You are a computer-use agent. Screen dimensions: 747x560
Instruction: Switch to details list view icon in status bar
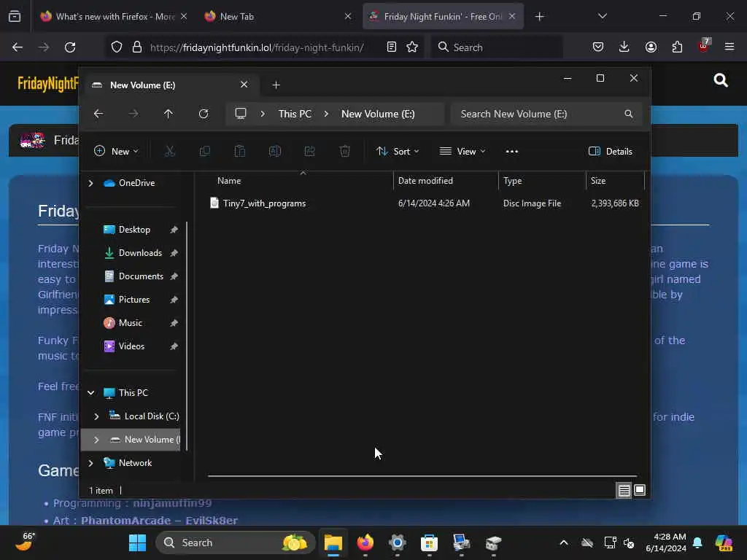pyautogui.click(x=624, y=490)
